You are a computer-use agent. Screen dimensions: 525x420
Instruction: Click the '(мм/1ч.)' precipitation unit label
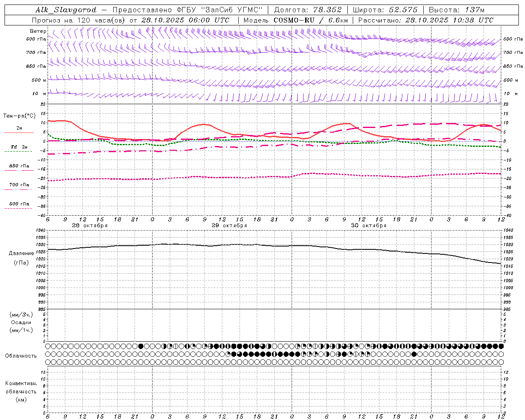coord(21,331)
